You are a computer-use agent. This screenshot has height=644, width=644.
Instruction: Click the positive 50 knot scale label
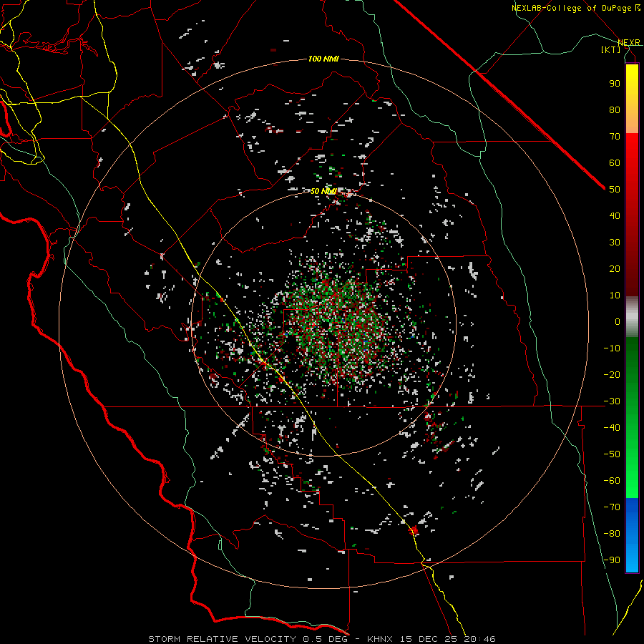(x=615, y=190)
